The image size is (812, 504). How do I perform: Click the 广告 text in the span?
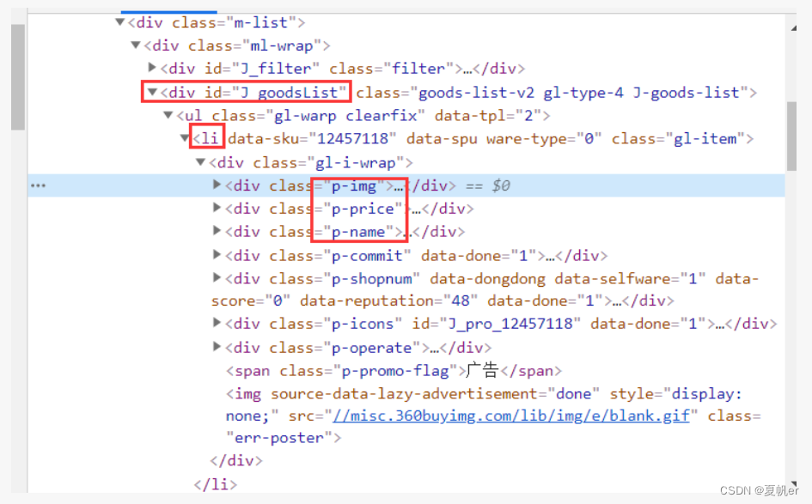(x=482, y=371)
